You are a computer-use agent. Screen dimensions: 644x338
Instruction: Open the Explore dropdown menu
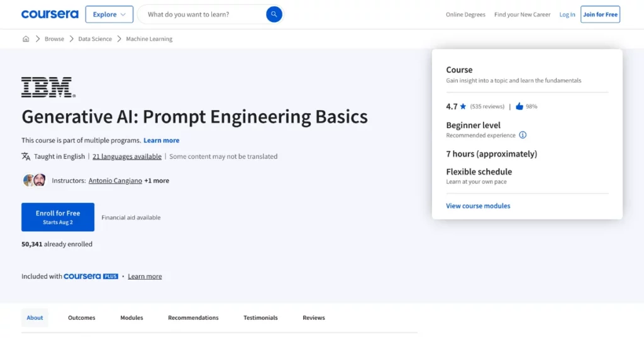pyautogui.click(x=109, y=14)
